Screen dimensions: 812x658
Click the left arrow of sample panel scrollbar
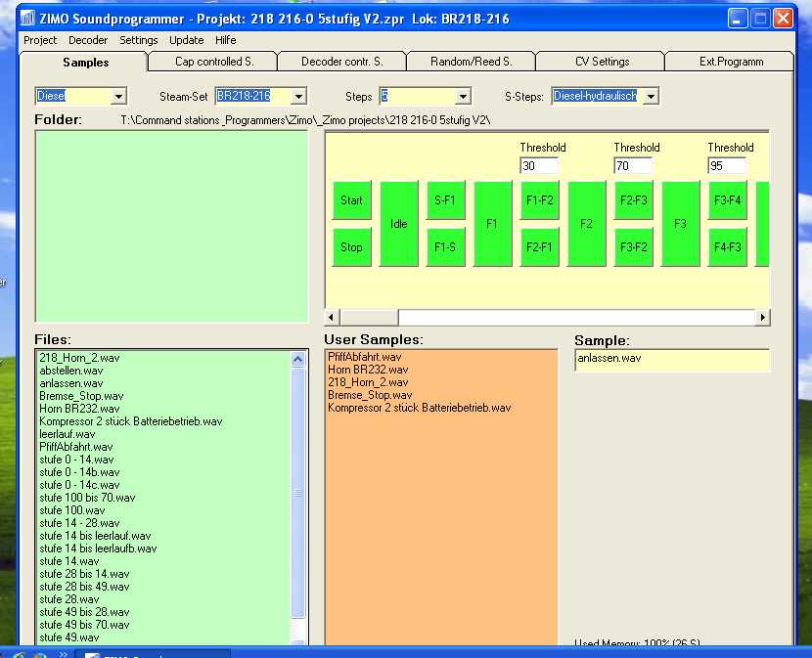[332, 317]
